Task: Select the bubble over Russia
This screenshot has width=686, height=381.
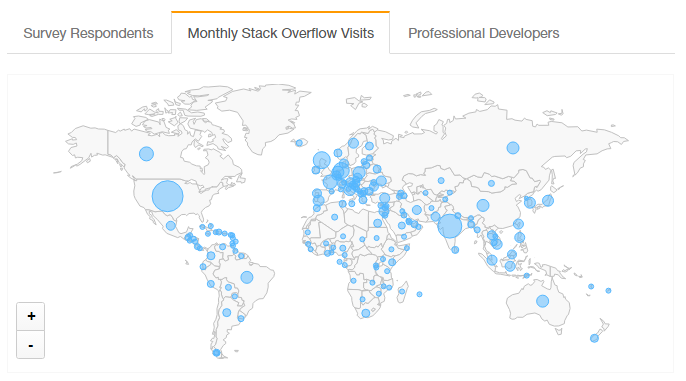Action: point(513,148)
